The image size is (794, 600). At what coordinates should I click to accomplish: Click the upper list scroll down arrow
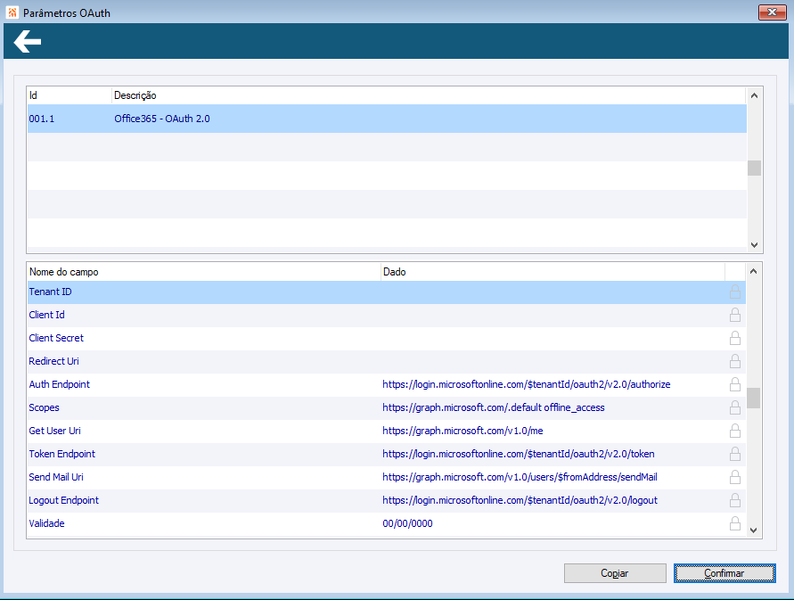point(754,245)
